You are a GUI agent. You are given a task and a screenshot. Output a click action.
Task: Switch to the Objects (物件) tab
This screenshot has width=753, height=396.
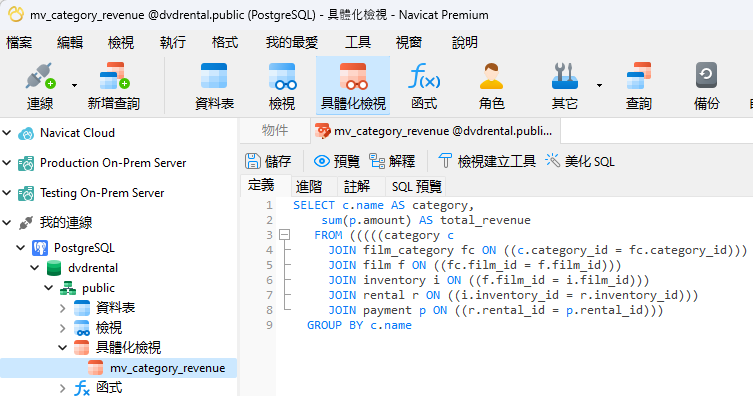[275, 131]
